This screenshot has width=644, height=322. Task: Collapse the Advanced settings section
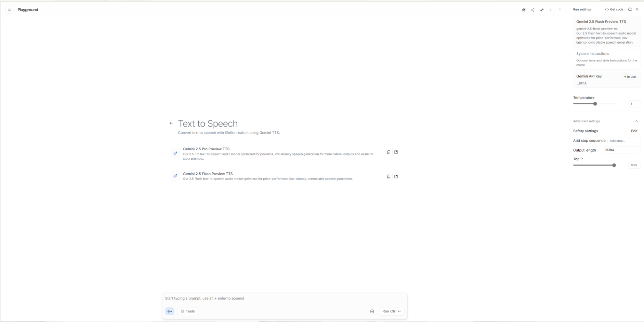click(x=637, y=121)
